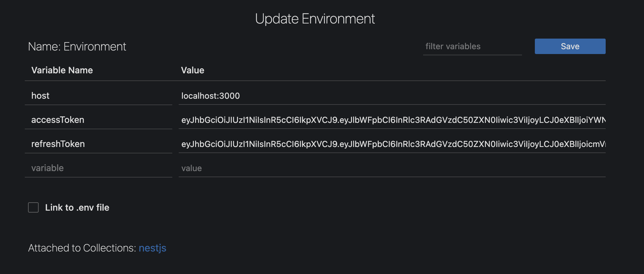The width and height of the screenshot is (644, 274).
Task: Click the Value column header
Action: tap(193, 70)
